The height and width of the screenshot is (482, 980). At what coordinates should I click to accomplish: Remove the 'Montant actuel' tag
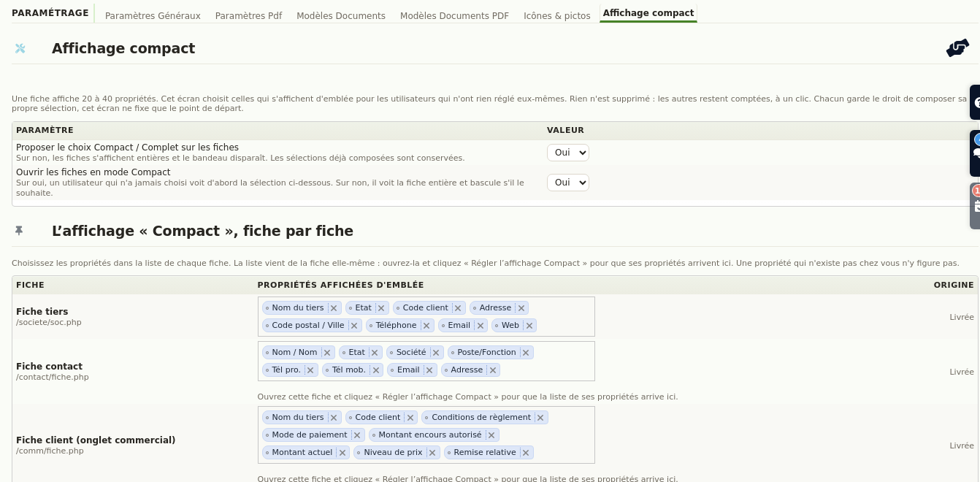pos(342,453)
